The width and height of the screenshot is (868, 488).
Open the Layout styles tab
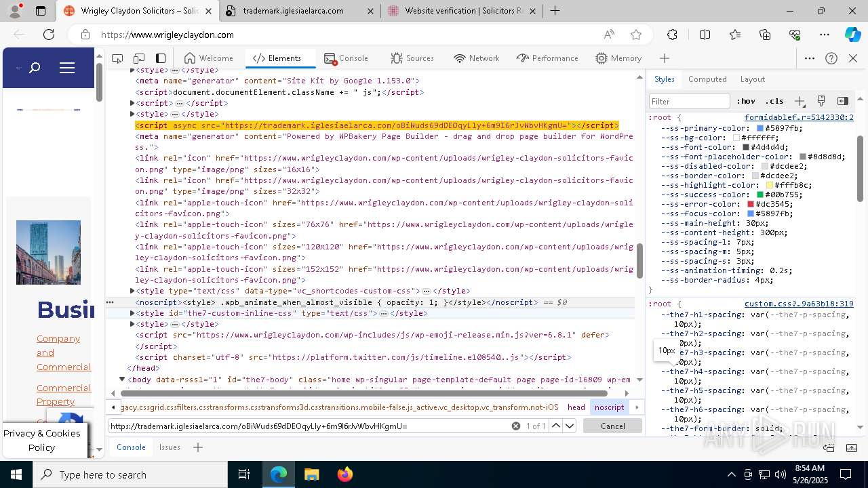(753, 79)
